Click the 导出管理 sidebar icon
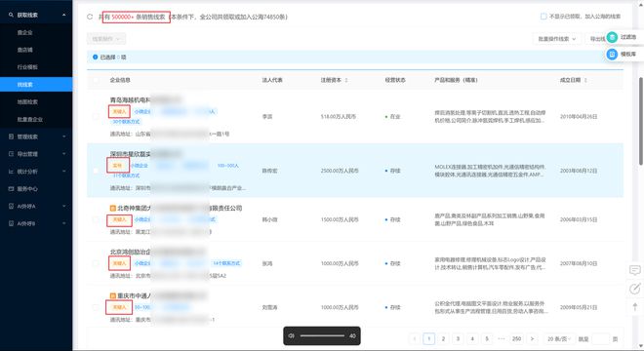Image resolution: width=644 pixels, height=351 pixels. (x=11, y=154)
